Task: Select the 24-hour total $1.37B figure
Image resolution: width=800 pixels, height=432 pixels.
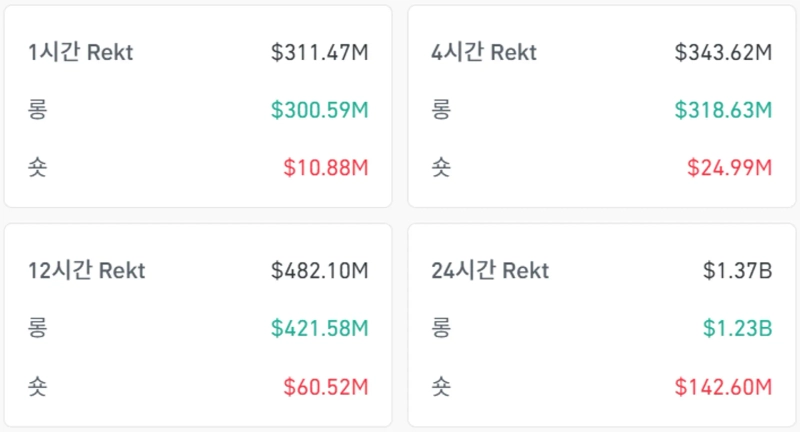Action: click(738, 270)
